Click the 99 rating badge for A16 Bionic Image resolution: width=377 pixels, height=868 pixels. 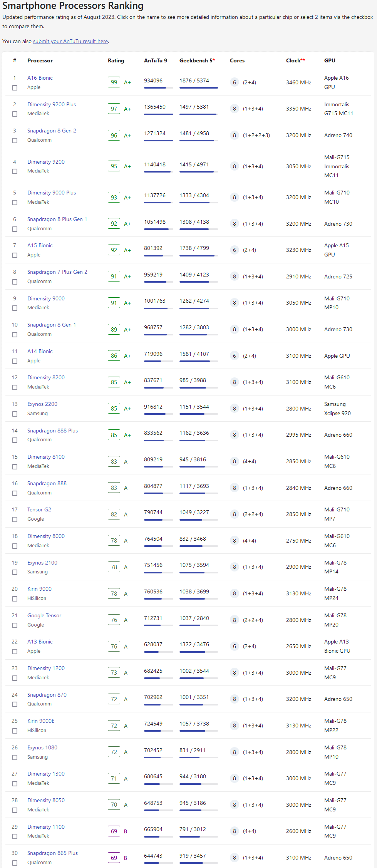click(114, 82)
